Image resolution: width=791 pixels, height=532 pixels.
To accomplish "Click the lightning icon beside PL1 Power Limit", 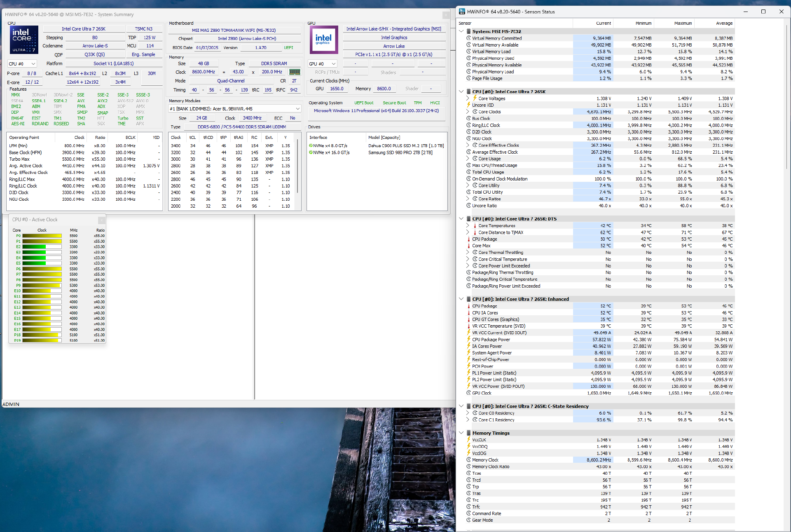I will pyautogui.click(x=468, y=373).
